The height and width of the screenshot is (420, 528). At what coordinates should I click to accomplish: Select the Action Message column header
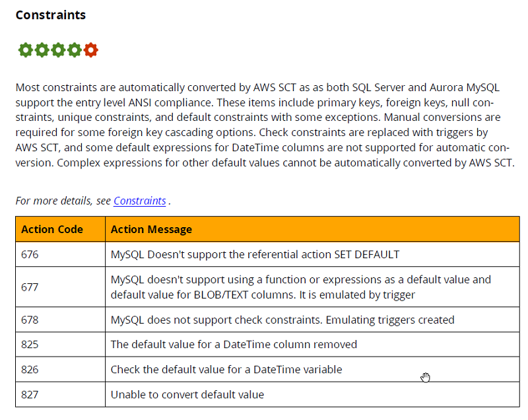(x=312, y=229)
